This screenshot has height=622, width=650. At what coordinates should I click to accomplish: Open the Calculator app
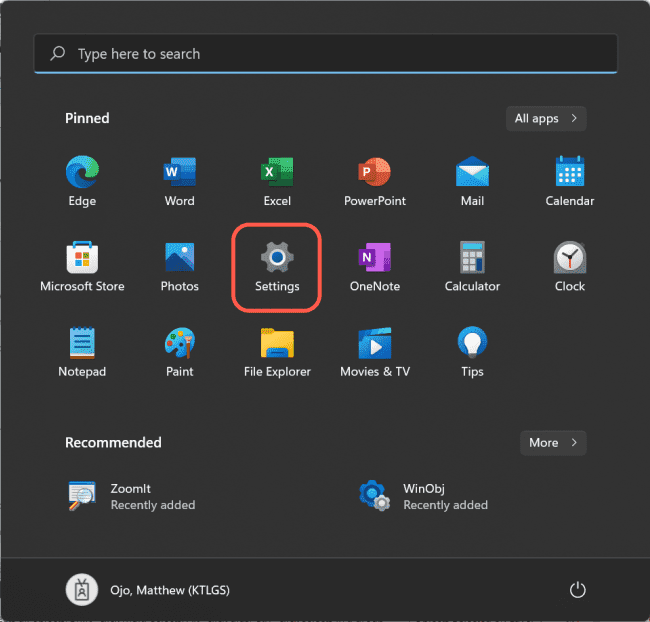472,259
